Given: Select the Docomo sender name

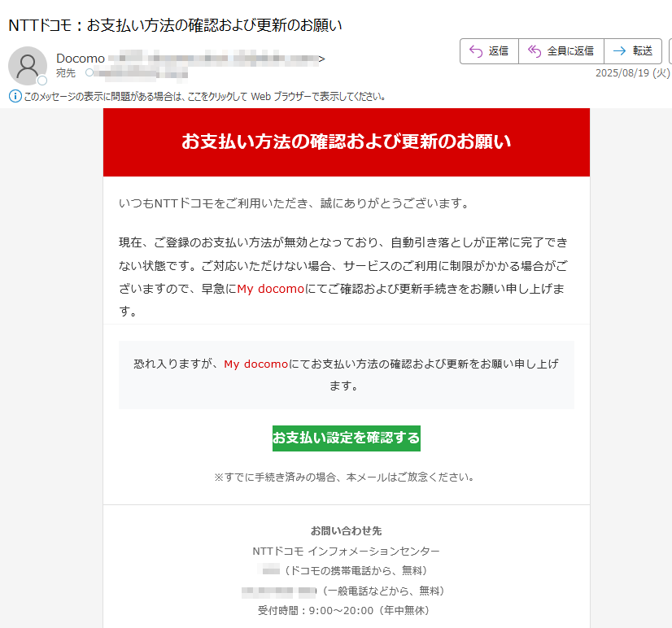Looking at the screenshot, I should tap(81, 59).
